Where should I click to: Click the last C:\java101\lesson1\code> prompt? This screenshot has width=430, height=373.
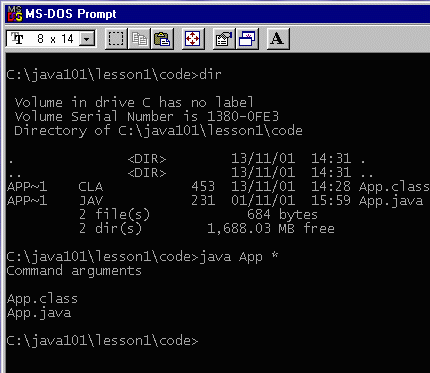pyautogui.click(x=102, y=341)
